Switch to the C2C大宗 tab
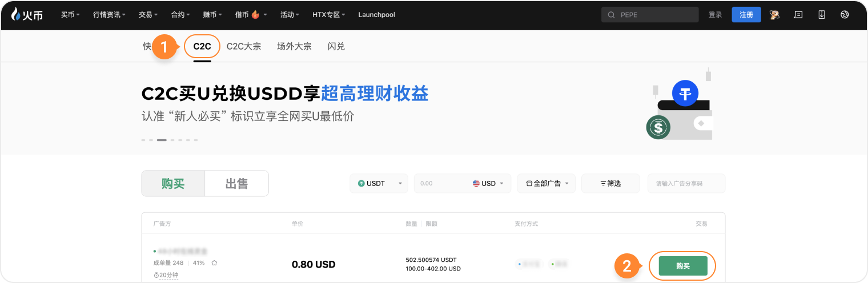Screen dimensions: 868x283 (x=244, y=46)
